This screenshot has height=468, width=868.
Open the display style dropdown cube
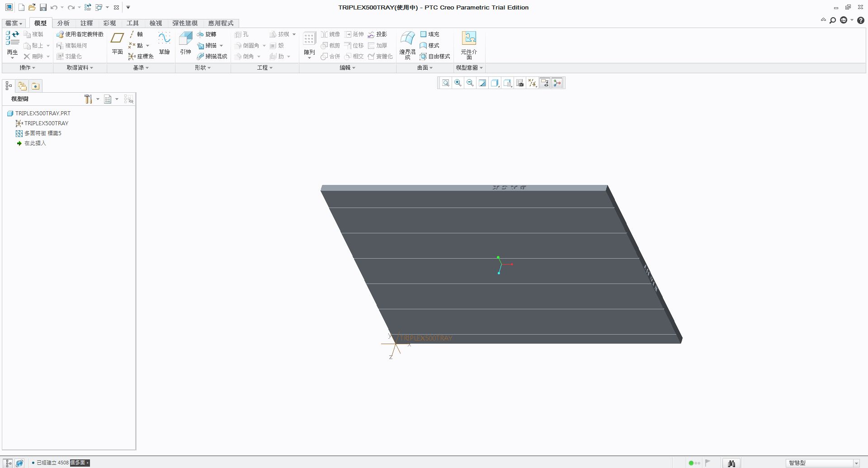(495, 83)
